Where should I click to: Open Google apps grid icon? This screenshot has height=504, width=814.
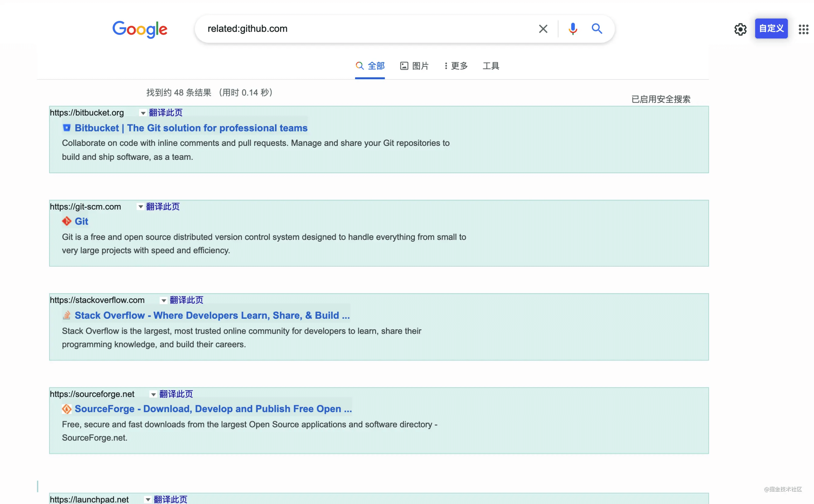(x=803, y=29)
